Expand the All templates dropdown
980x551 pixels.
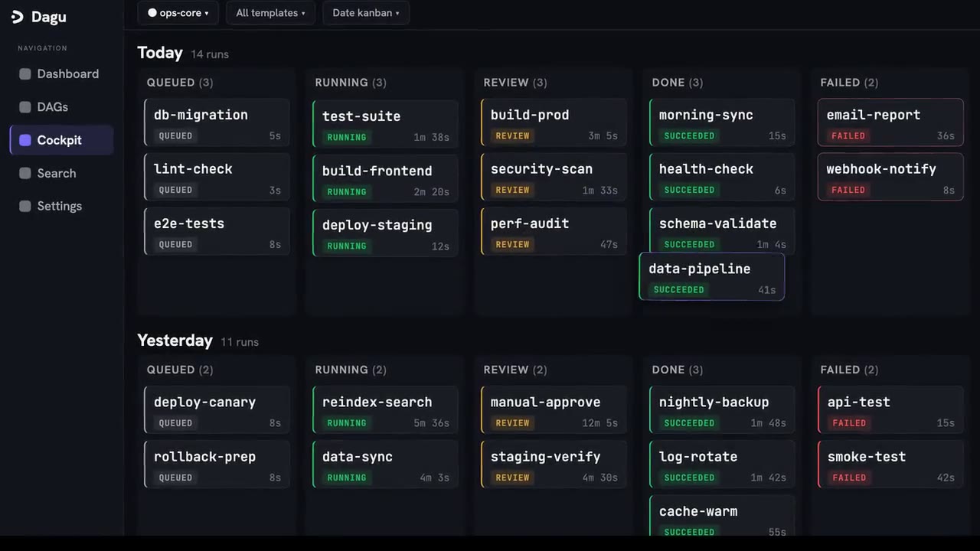[x=271, y=13]
